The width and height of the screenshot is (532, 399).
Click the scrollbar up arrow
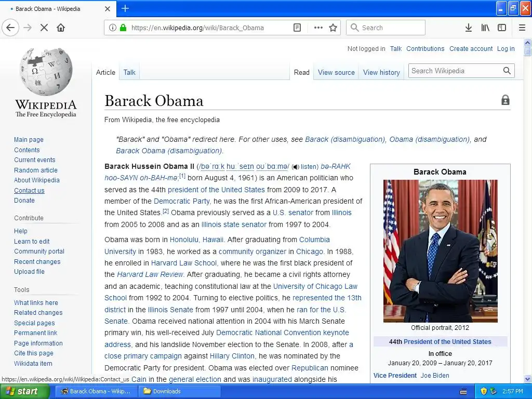pos(528,43)
